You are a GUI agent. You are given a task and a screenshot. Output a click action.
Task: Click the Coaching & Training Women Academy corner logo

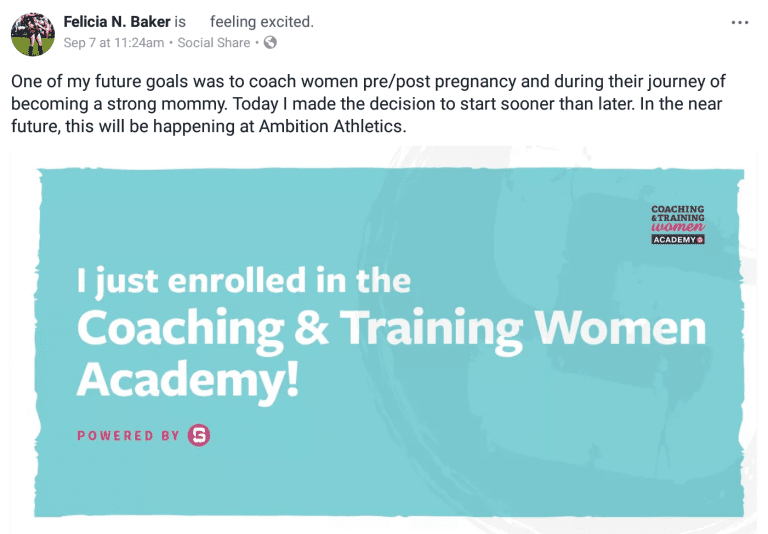tap(678, 224)
